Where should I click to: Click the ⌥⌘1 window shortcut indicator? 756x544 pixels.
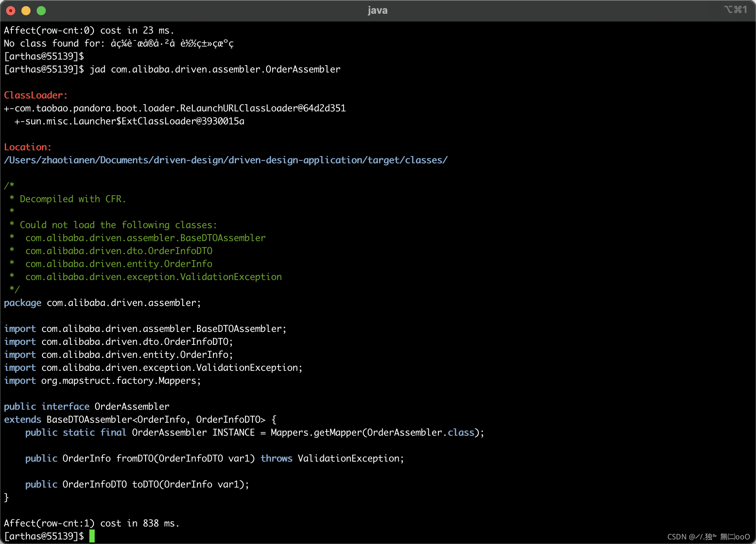click(x=735, y=10)
